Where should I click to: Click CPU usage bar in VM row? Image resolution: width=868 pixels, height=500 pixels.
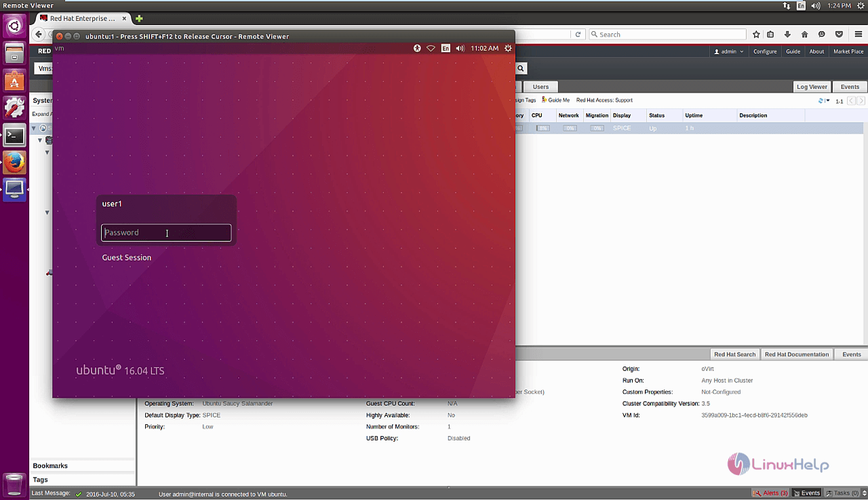(x=542, y=128)
